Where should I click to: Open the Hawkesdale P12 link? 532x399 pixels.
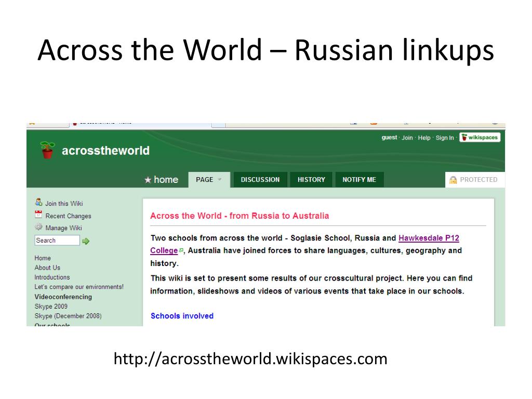pyautogui.click(x=429, y=238)
